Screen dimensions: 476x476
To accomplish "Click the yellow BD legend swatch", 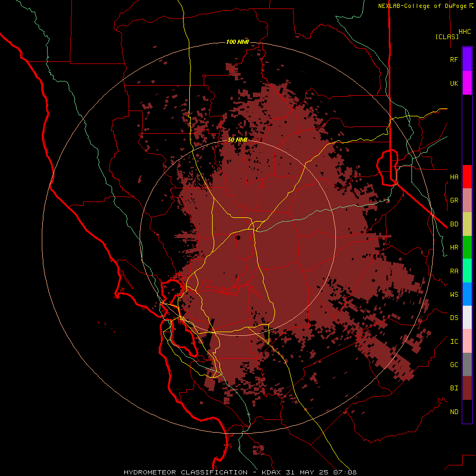I will (467, 224).
